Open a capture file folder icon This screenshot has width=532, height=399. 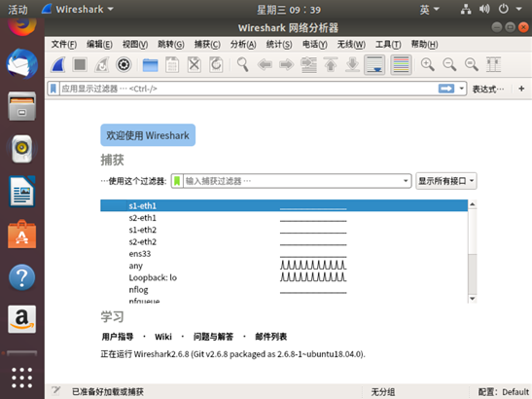click(151, 64)
